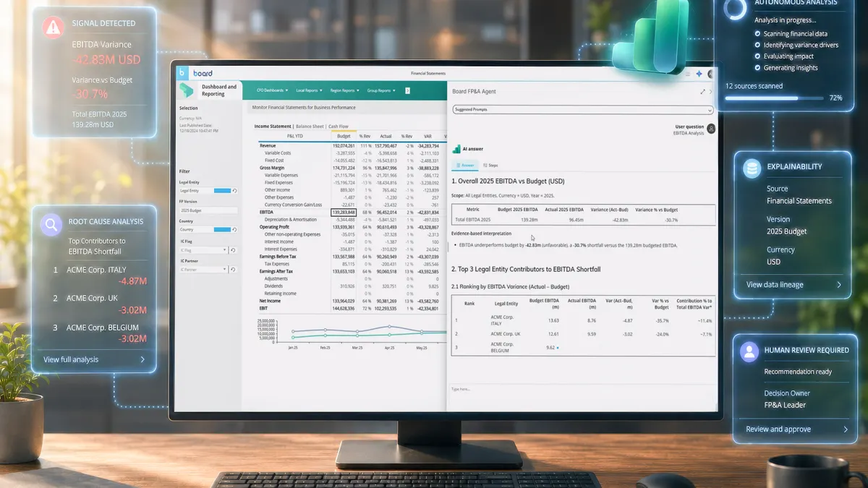Reset the Country filter
The height and width of the screenshot is (488, 868).
234,230
